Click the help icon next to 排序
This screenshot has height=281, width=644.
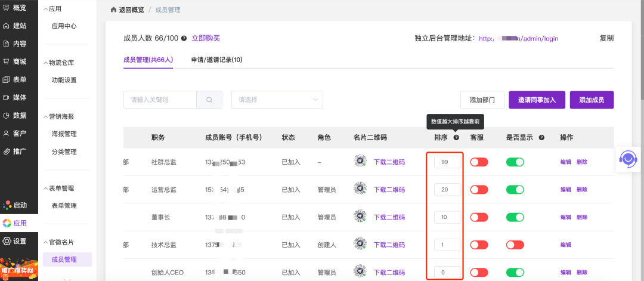point(456,138)
